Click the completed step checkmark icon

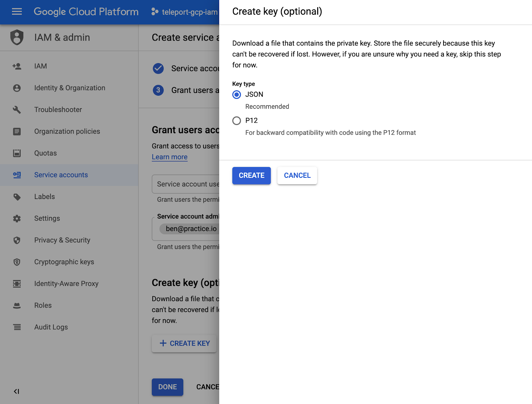(x=158, y=68)
